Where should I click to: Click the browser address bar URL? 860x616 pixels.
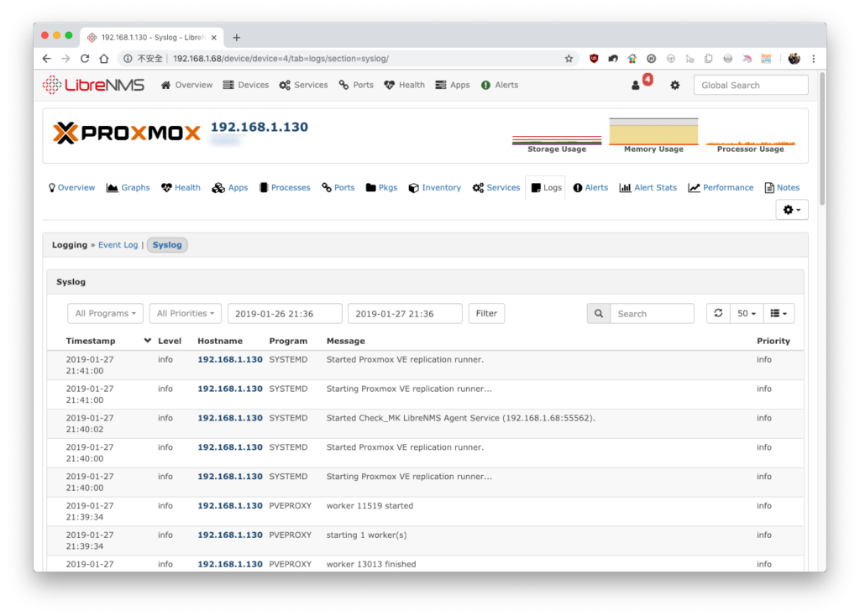pyautogui.click(x=281, y=59)
